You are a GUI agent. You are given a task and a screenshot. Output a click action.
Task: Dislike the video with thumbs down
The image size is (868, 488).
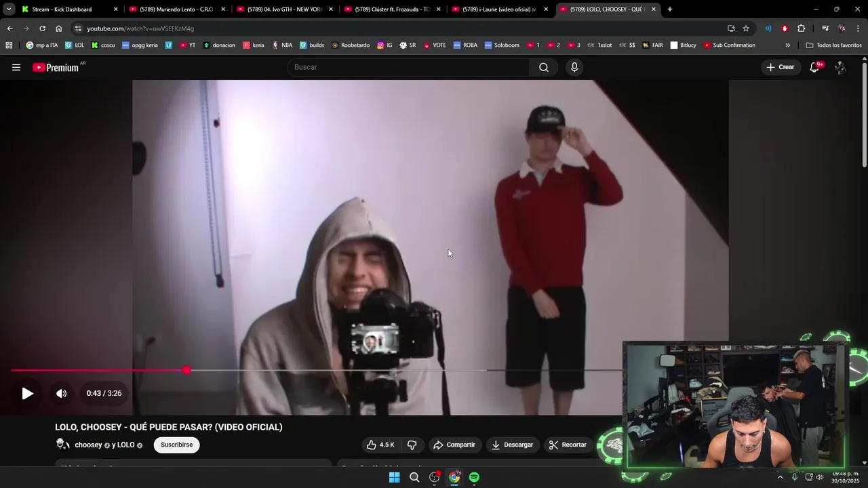412,445
